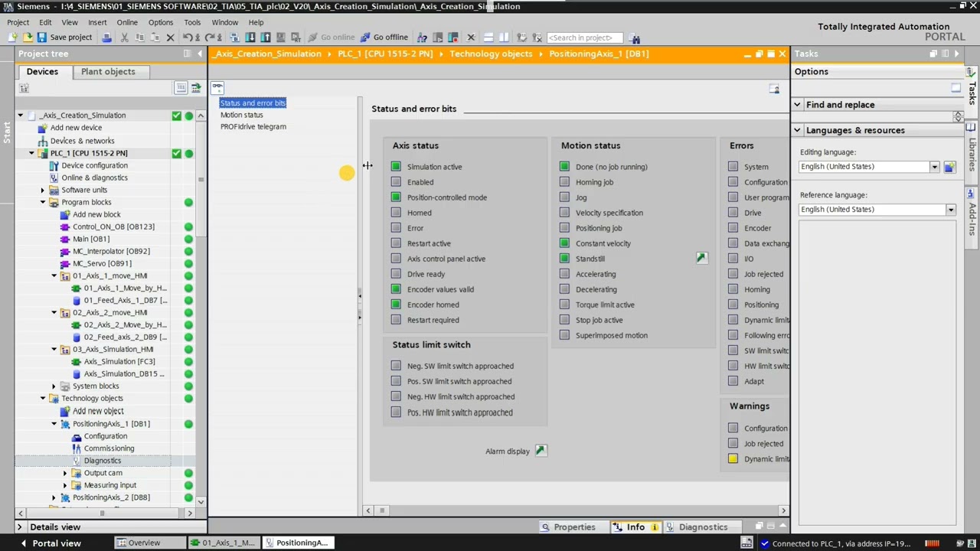Click the Delete X icon in toolbar

point(170,37)
